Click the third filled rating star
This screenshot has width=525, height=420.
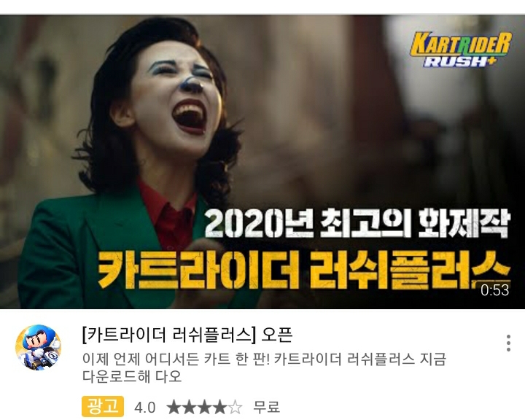(x=205, y=408)
